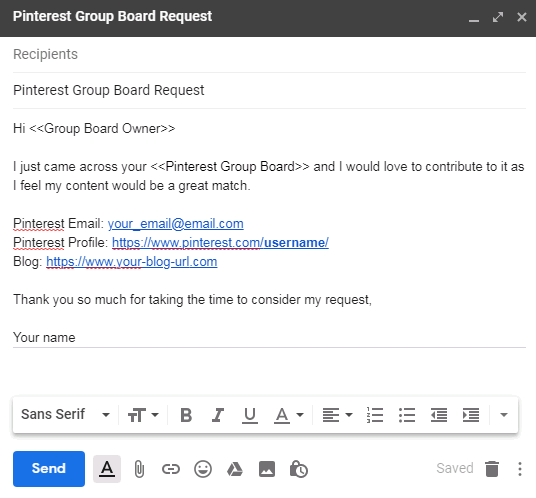The height and width of the screenshot is (498, 536).
Task: Expand compose window to full screen
Action: (498, 17)
